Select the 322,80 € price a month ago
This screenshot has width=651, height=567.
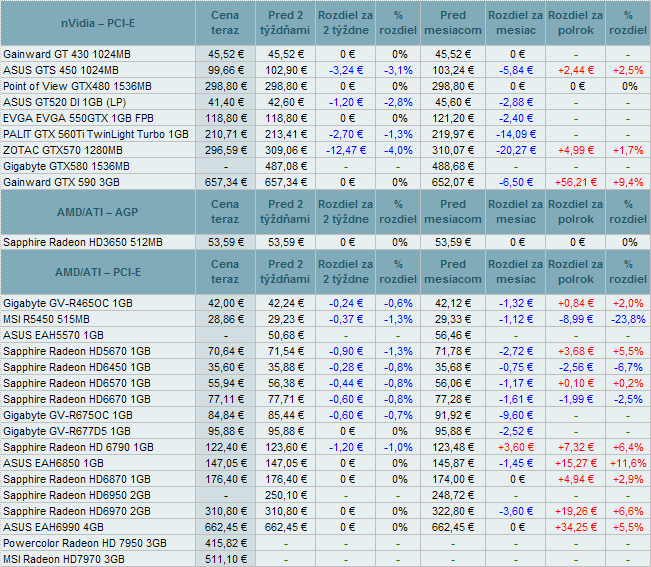pos(453,511)
